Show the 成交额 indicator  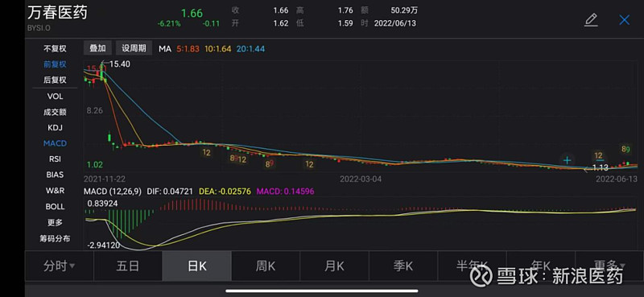55,112
